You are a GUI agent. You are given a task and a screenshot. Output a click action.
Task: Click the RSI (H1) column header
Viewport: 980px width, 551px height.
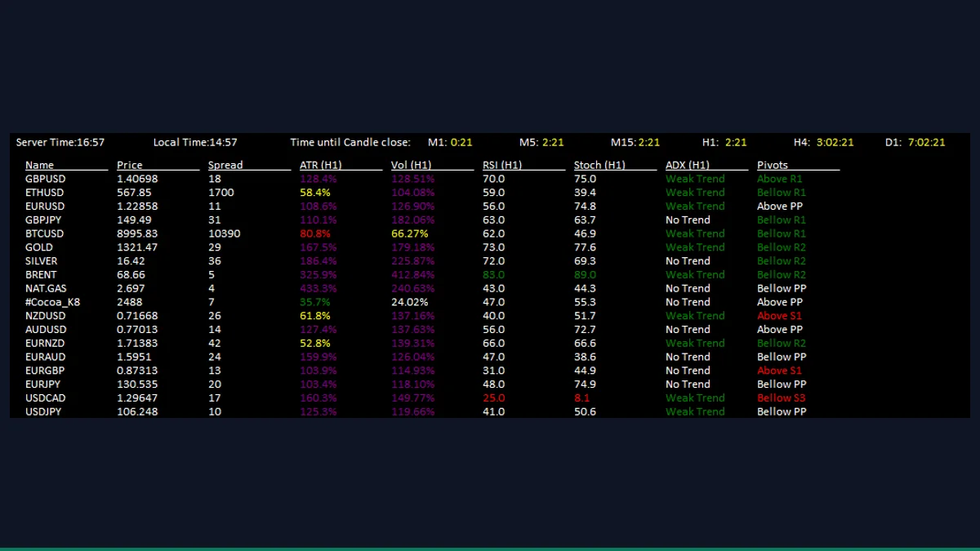pyautogui.click(x=502, y=165)
